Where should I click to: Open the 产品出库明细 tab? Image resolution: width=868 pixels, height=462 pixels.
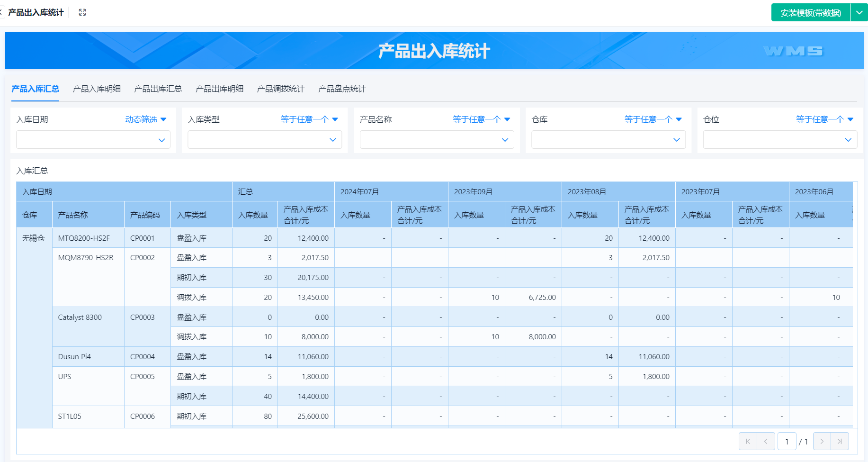tap(219, 89)
